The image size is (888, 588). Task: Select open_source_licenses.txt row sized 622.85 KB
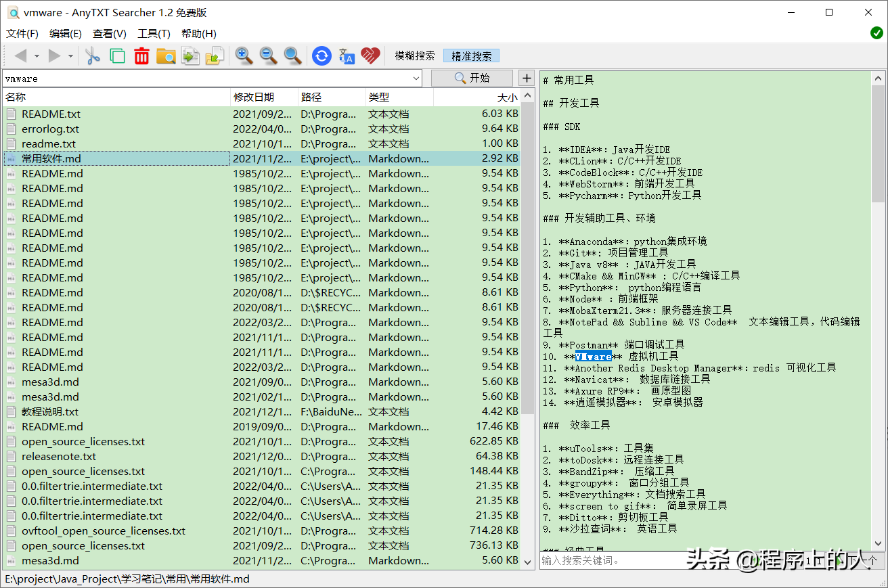point(263,441)
